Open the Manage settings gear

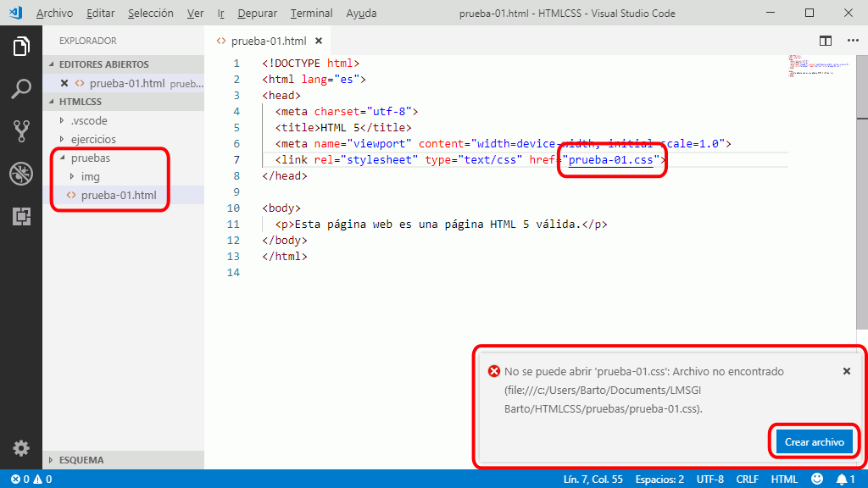(21, 447)
